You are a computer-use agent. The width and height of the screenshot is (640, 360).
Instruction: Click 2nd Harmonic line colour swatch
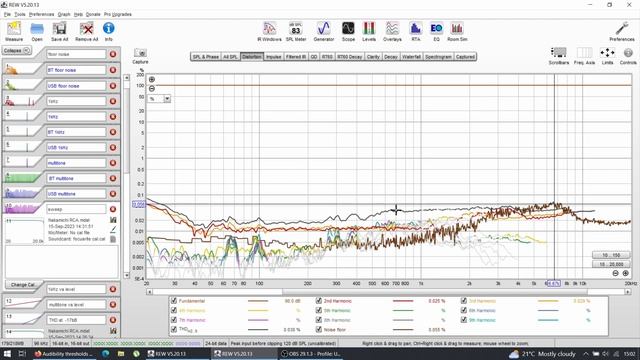[403, 301]
